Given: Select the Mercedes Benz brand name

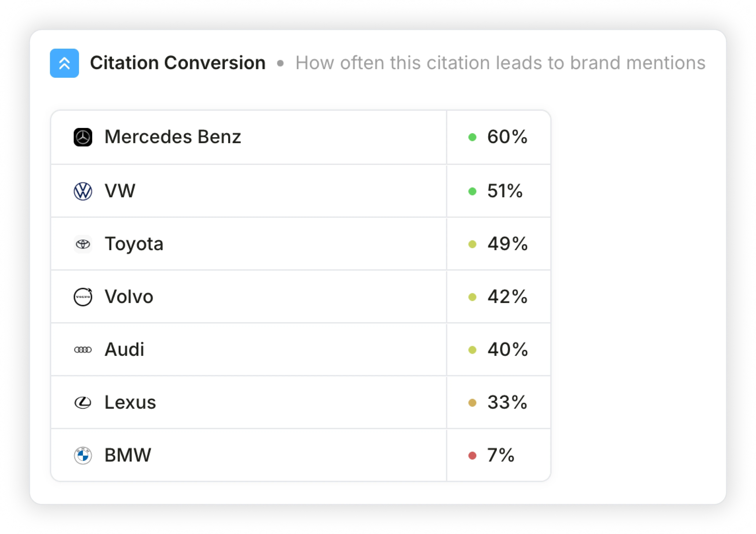Looking at the screenshot, I should [x=173, y=137].
